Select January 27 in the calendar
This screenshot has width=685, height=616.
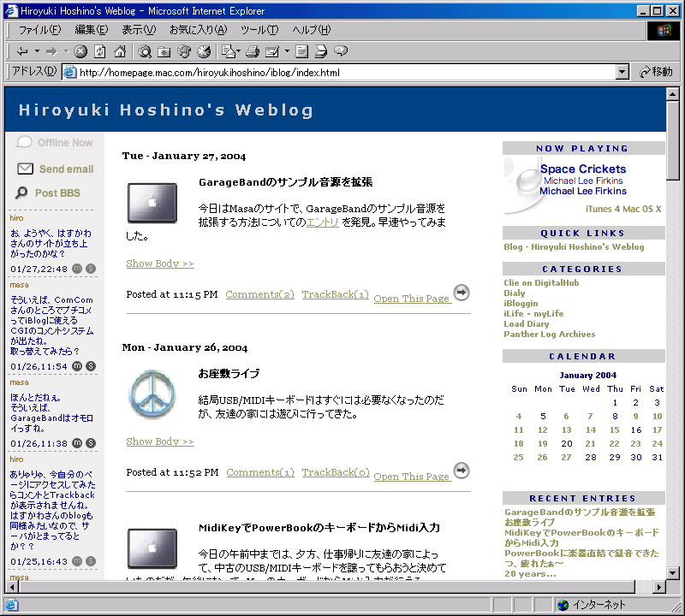(x=566, y=457)
